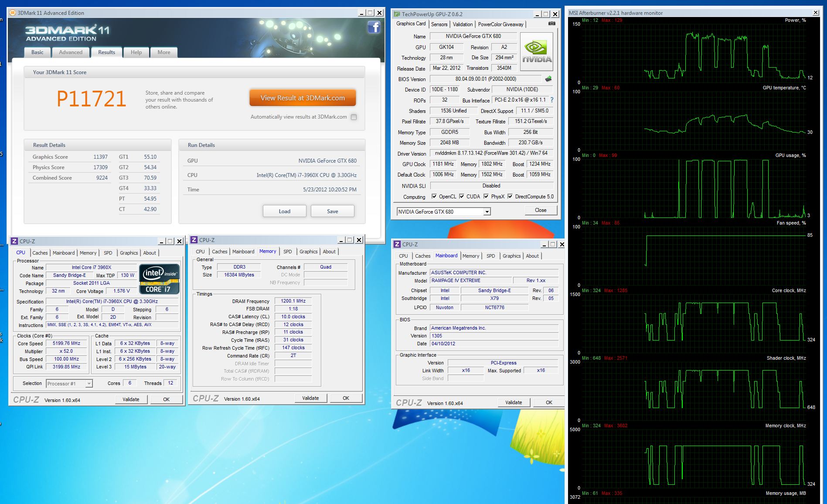Open the Facebook share icon in 3DMark

pyautogui.click(x=374, y=27)
